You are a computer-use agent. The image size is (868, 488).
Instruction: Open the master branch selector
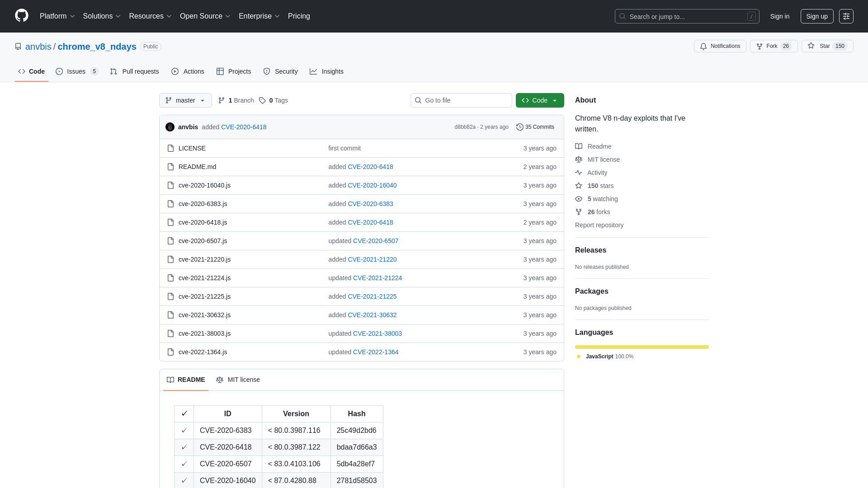[185, 100]
